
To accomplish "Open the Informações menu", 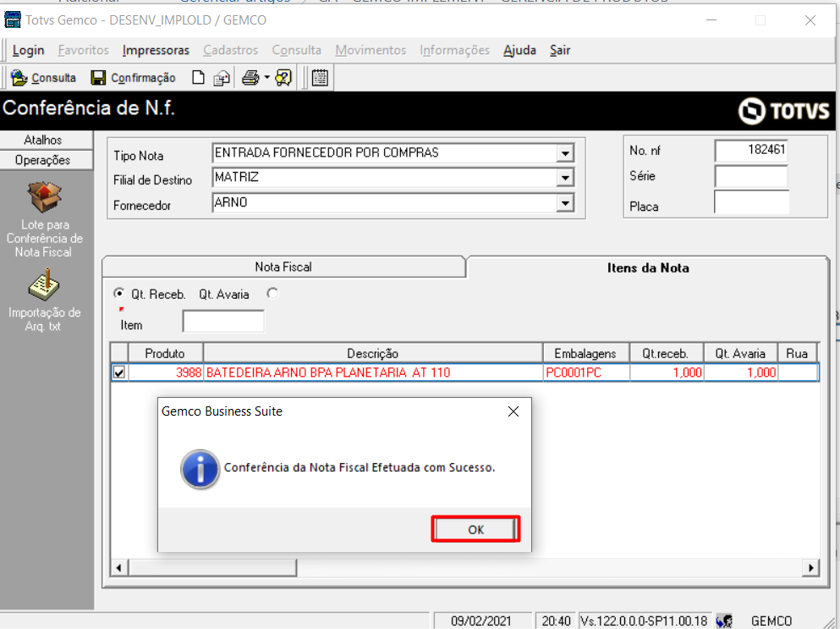I will point(454,50).
